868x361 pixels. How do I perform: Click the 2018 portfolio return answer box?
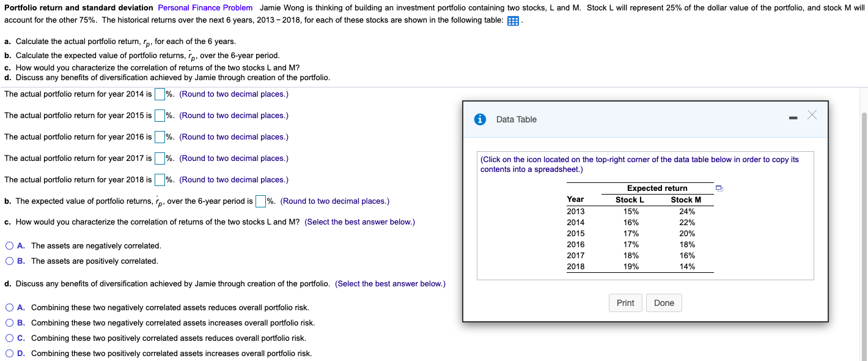point(159,179)
